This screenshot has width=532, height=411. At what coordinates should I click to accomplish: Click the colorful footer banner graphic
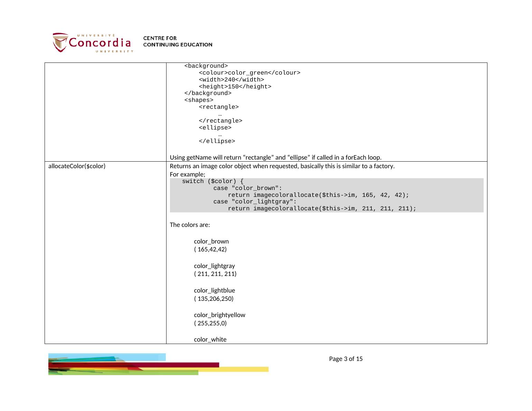pyautogui.click(x=158, y=364)
